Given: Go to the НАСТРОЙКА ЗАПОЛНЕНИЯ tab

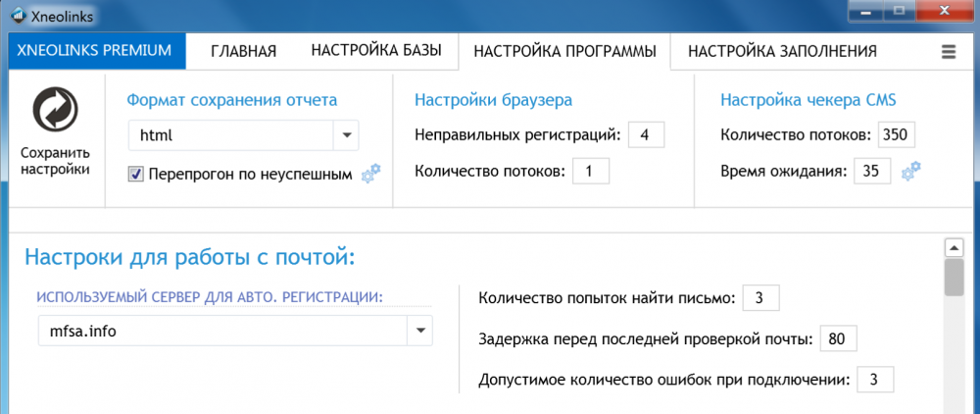Looking at the screenshot, I should pos(782,52).
